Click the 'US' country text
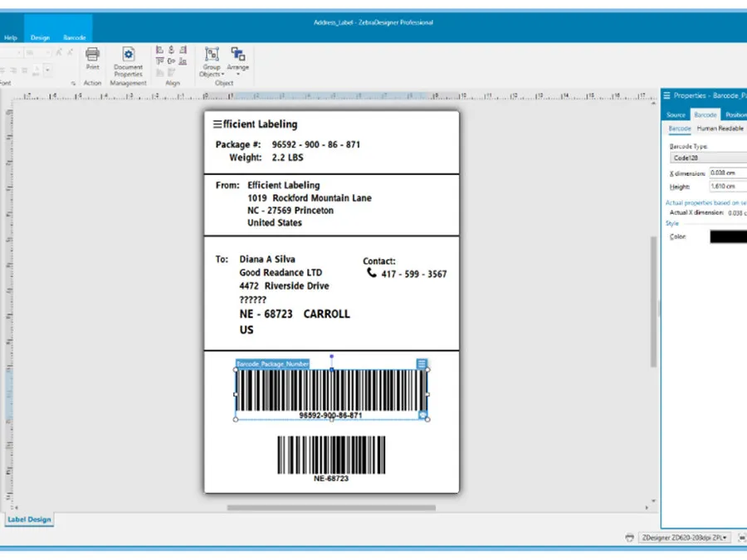 247,330
